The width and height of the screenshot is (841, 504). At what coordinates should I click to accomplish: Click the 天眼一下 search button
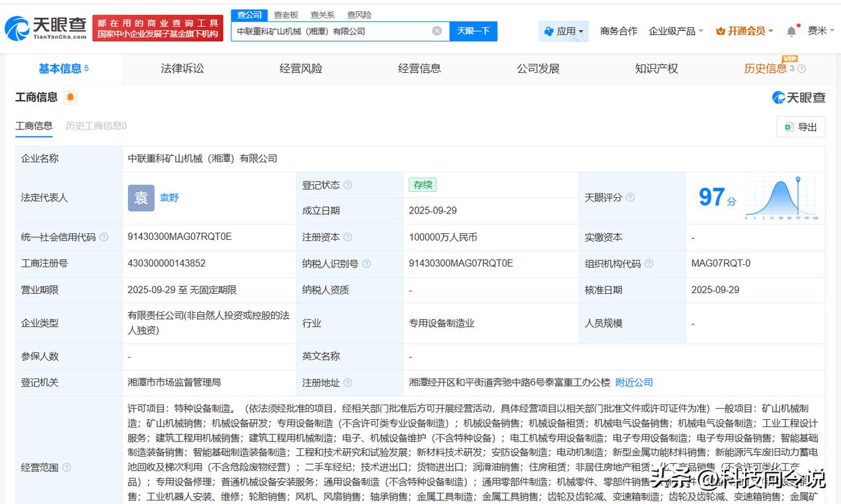pos(473,31)
